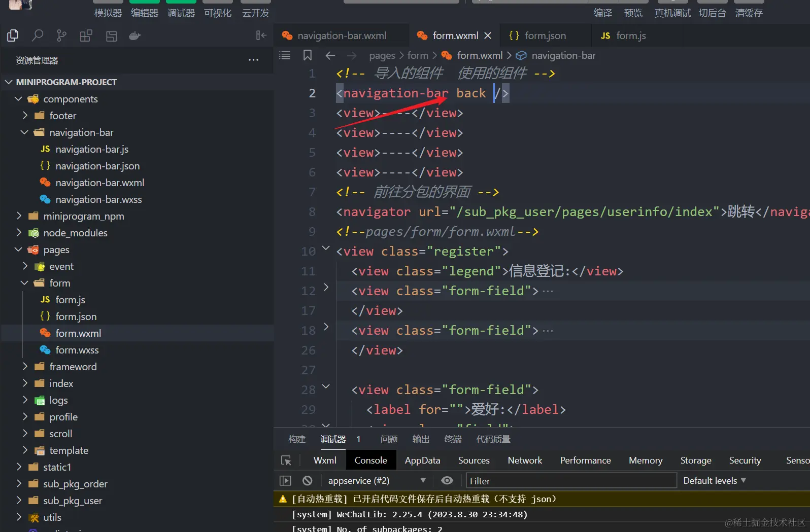Click the layout panel icon in sidebar
Screen dimensions: 810x532
[111, 36]
